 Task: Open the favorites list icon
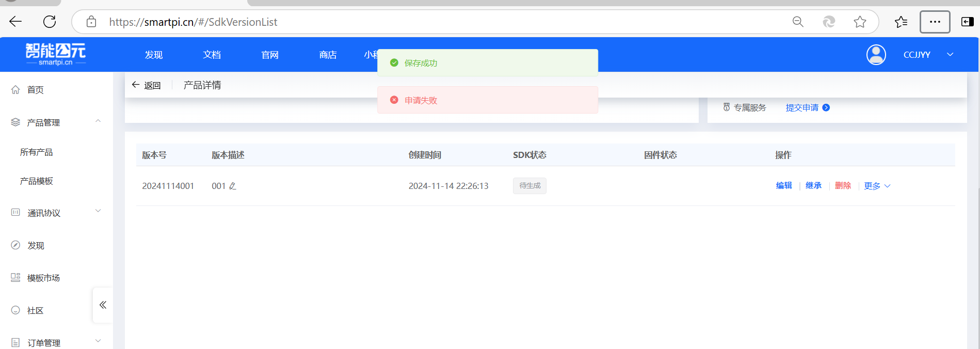901,22
